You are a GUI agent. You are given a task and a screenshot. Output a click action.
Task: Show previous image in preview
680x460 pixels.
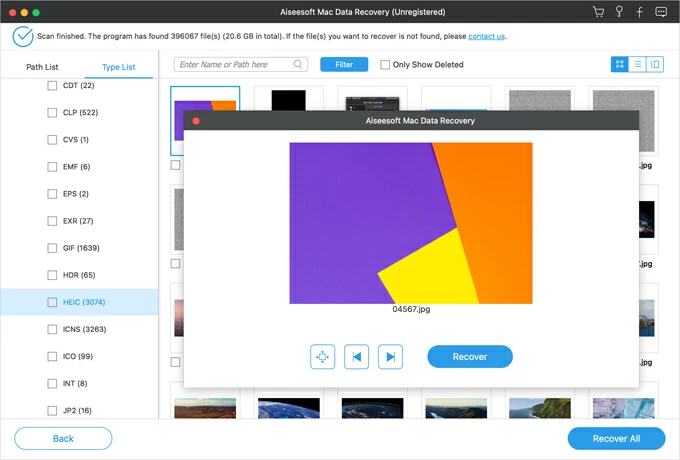356,357
